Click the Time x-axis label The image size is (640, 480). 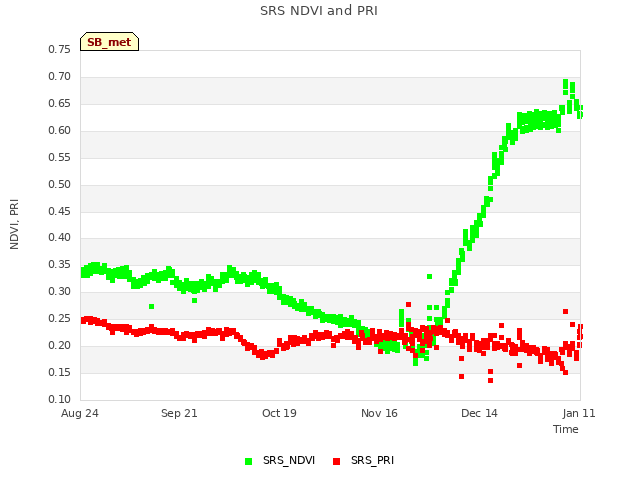pyautogui.click(x=565, y=429)
